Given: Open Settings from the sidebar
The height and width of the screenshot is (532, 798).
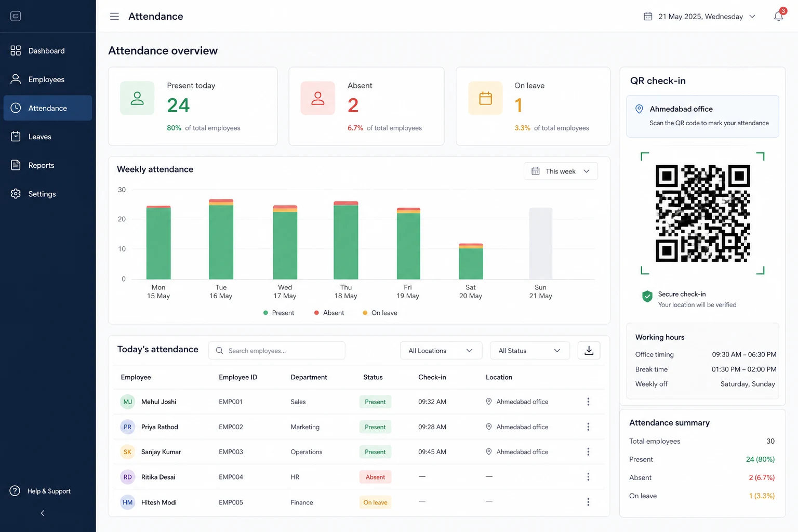Looking at the screenshot, I should coord(48,194).
